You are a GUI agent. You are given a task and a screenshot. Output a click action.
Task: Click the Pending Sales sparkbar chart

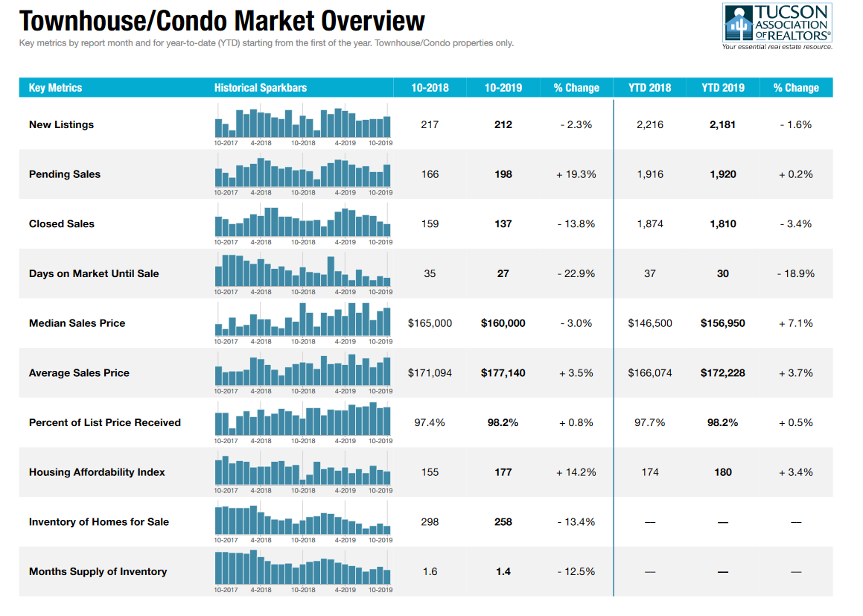[302, 173]
